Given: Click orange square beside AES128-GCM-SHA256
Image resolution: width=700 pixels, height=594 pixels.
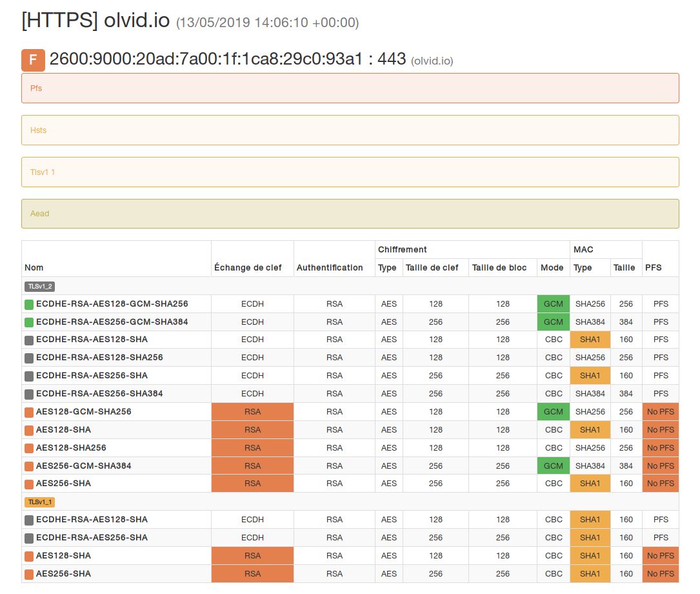Looking at the screenshot, I should pos(29,412).
